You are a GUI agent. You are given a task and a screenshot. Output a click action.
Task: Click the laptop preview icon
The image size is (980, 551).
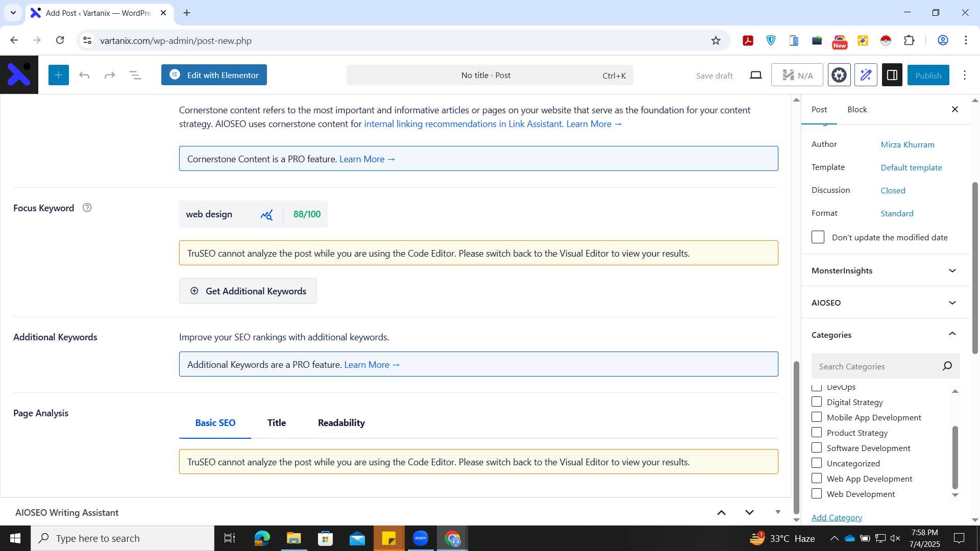(756, 76)
